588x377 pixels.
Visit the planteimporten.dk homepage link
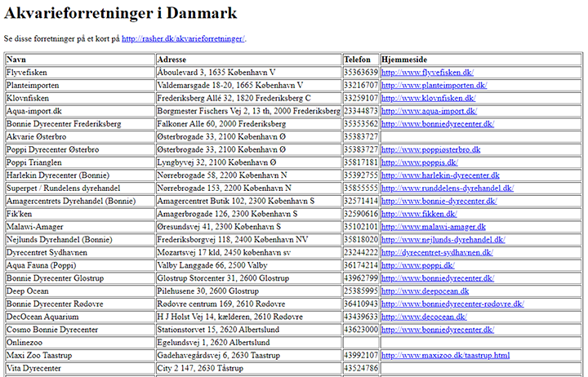(x=434, y=85)
